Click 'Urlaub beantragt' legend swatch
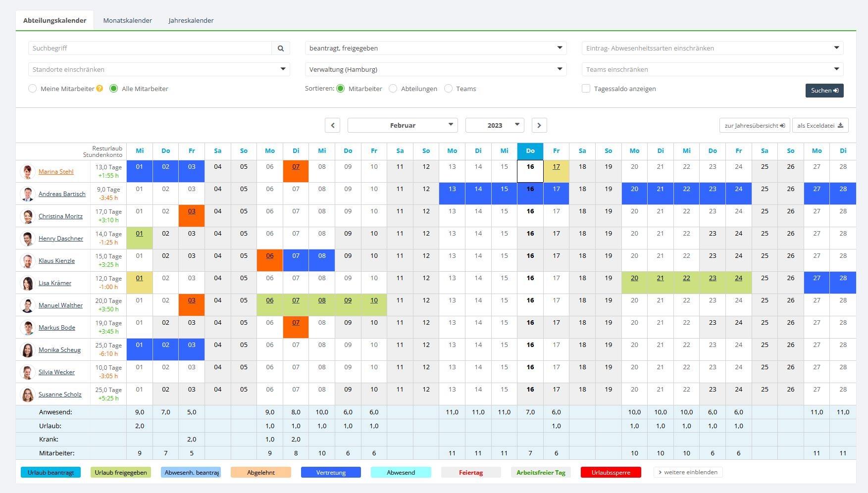This screenshot has width=868, height=493. [51, 473]
